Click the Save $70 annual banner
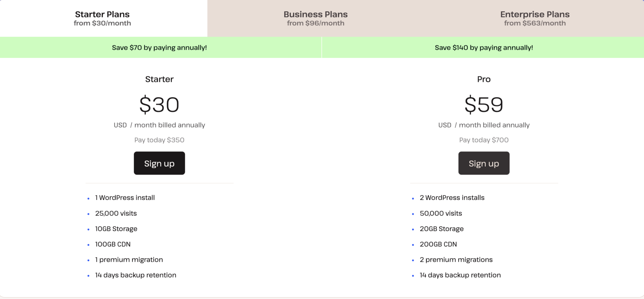The width and height of the screenshot is (644, 299). click(160, 48)
